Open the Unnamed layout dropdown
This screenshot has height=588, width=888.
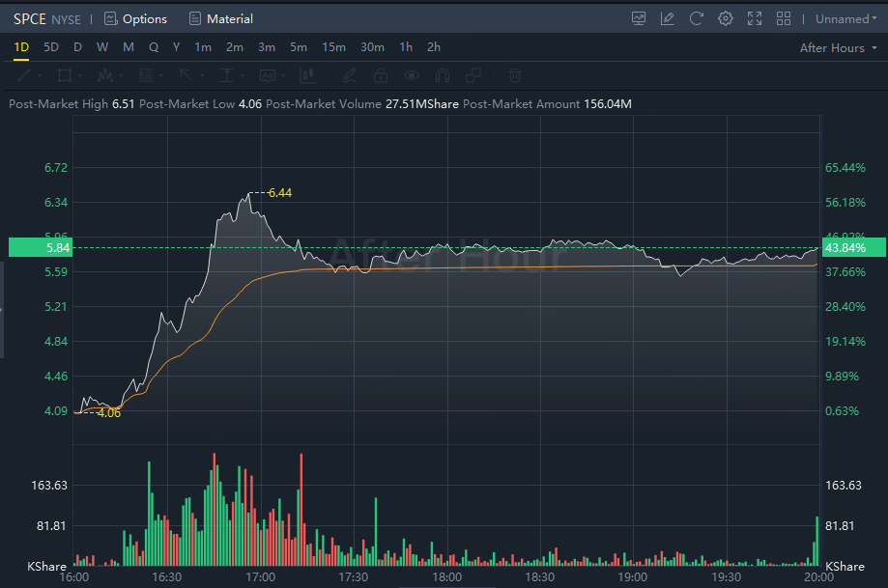click(x=846, y=18)
